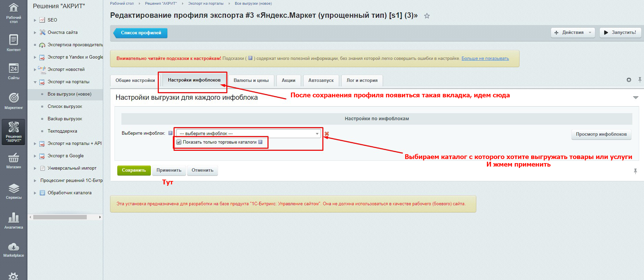Viewport: 644px width, 280px height.
Task: Click 'Больше не показывать' link
Action: pyautogui.click(x=485, y=59)
